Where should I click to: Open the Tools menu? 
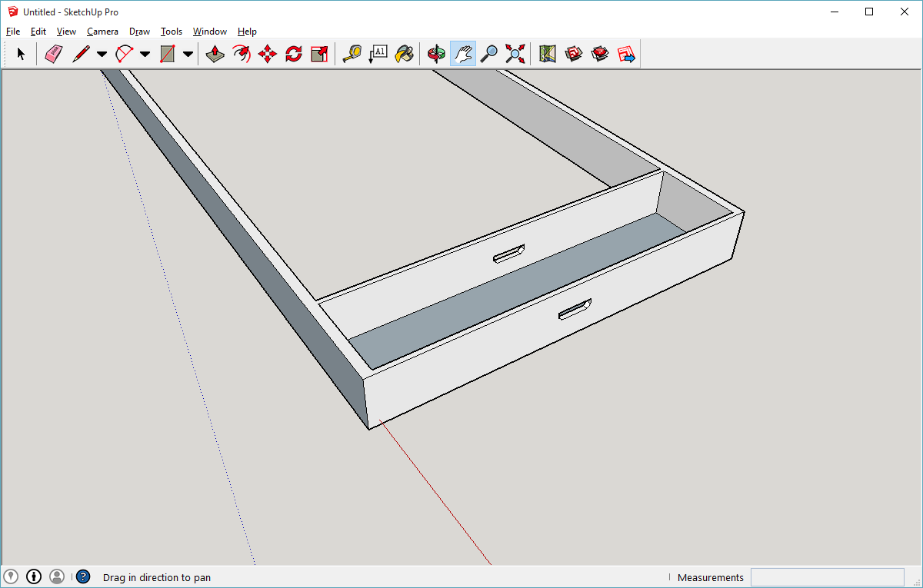coord(172,32)
